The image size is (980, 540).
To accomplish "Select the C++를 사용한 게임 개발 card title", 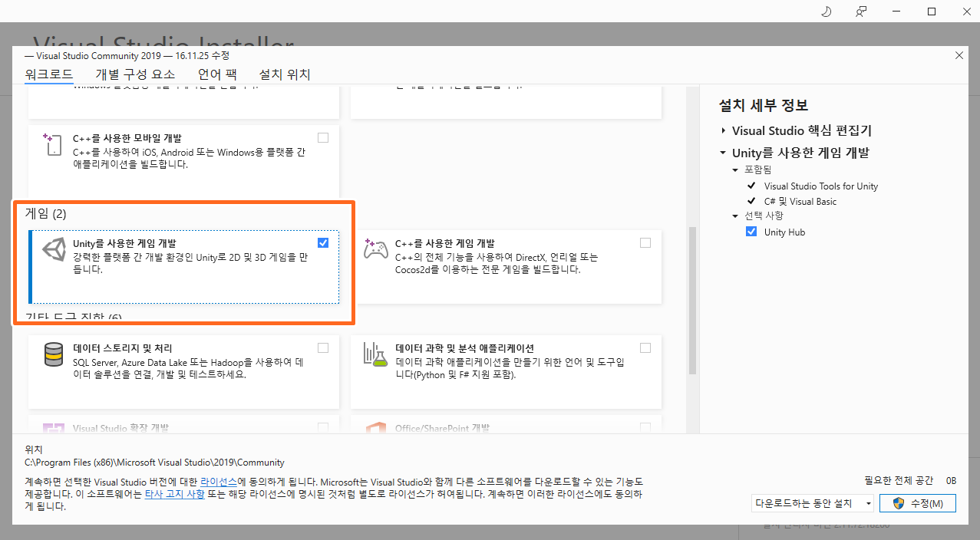I will (445, 243).
